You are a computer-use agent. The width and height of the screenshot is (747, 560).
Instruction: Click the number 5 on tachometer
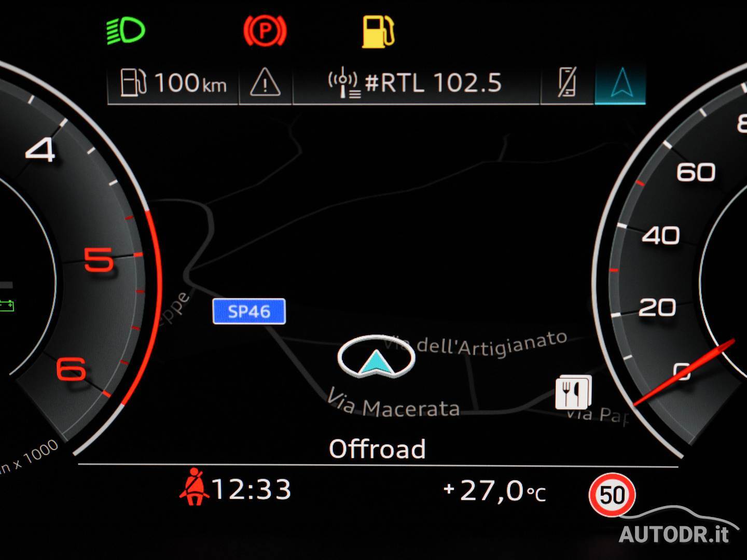[99, 259]
